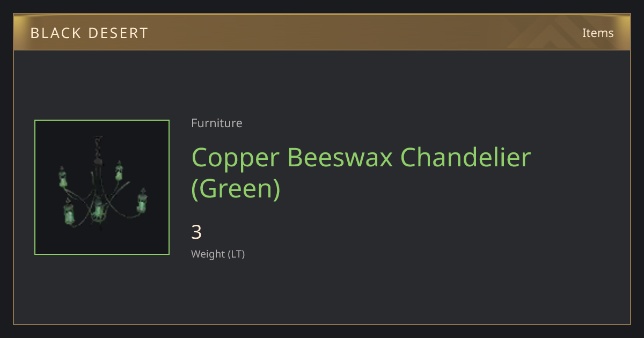Click the weight value 3
Image resolution: width=644 pixels, height=338 pixels.
point(196,232)
